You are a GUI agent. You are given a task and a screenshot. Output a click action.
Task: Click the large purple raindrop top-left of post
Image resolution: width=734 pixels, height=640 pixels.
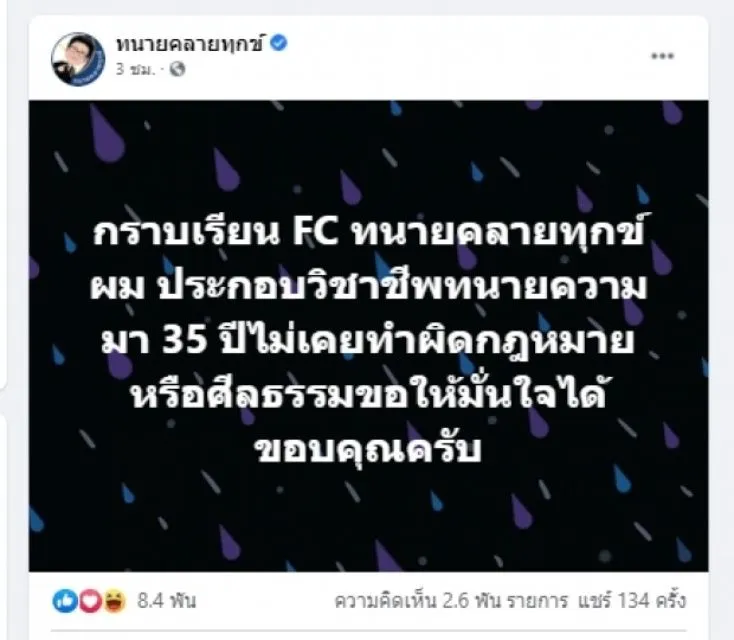[x=106, y=133]
